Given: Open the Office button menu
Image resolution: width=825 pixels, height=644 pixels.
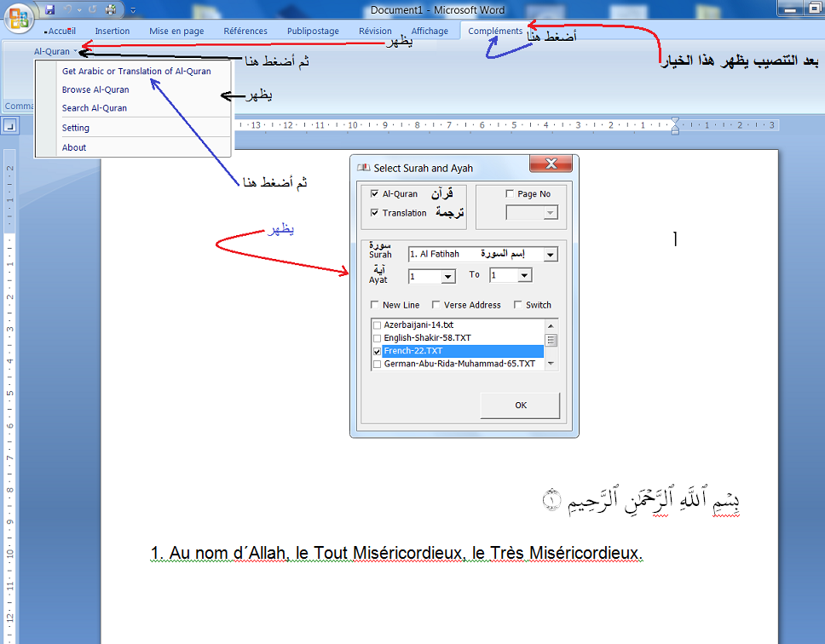Looking at the screenshot, I should pyautogui.click(x=19, y=18).
